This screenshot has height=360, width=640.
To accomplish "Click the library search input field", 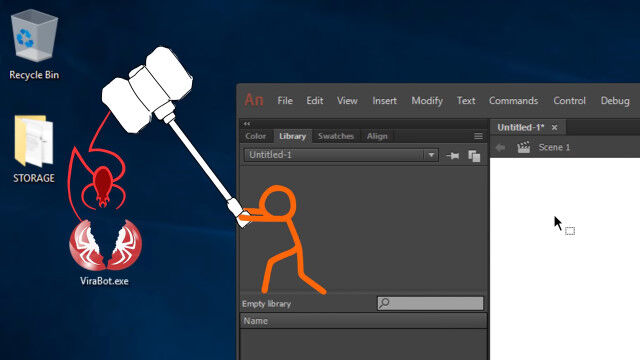I will click(x=430, y=303).
